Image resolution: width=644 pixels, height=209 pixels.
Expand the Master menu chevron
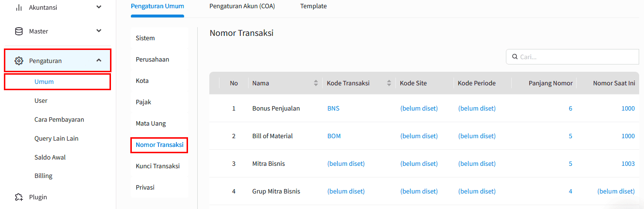tap(99, 31)
